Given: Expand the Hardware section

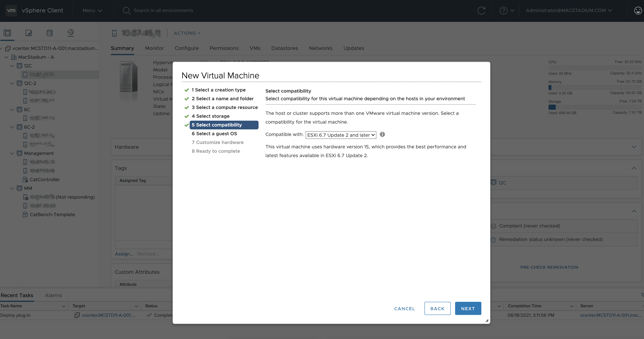Looking at the screenshot, I should pos(634,147).
